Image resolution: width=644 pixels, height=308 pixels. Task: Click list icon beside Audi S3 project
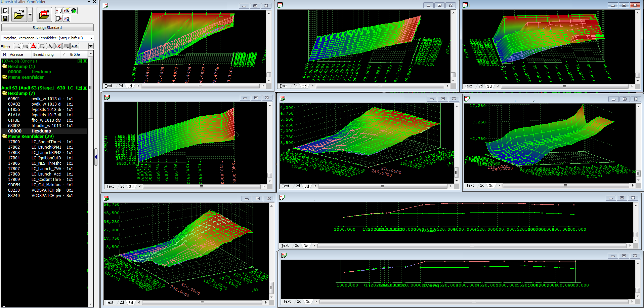pyautogui.click(x=80, y=88)
